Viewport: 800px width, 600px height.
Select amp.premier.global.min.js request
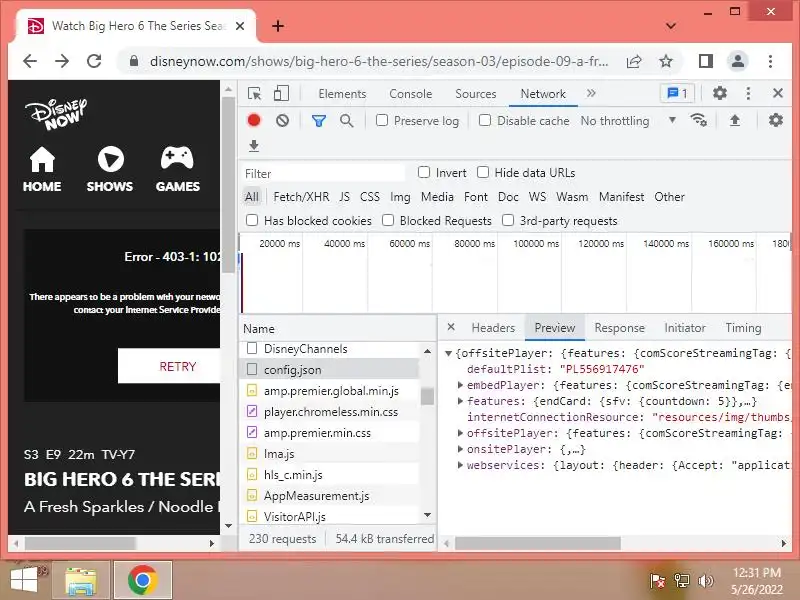[x=329, y=391]
